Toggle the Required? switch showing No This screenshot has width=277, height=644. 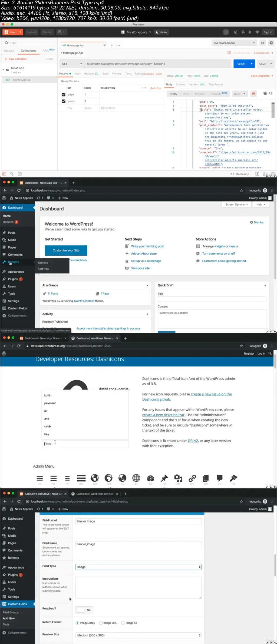(84, 610)
